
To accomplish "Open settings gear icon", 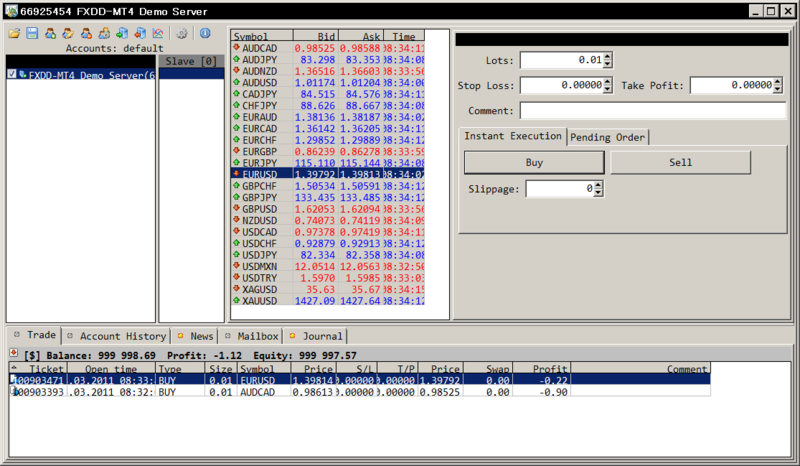I will coord(182,34).
